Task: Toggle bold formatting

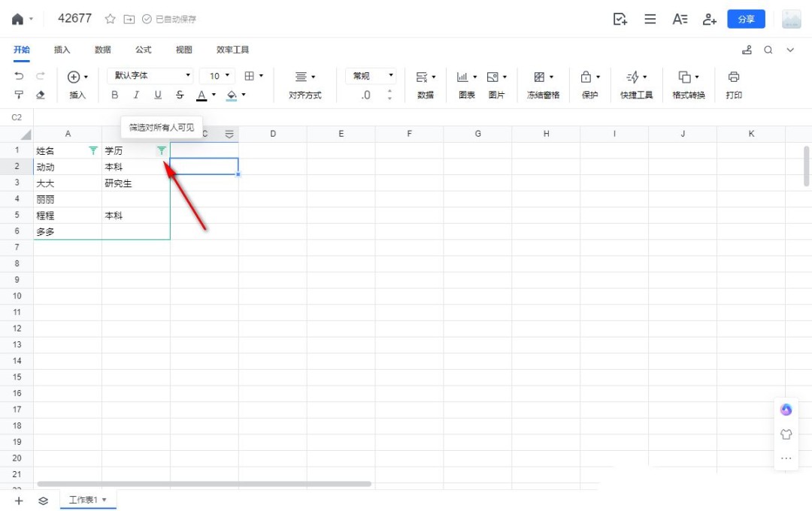Action: click(x=114, y=95)
